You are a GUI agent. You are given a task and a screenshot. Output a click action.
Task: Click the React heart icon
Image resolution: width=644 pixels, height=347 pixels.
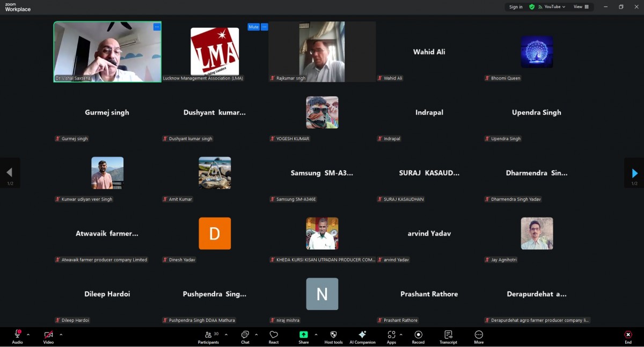pos(274,337)
